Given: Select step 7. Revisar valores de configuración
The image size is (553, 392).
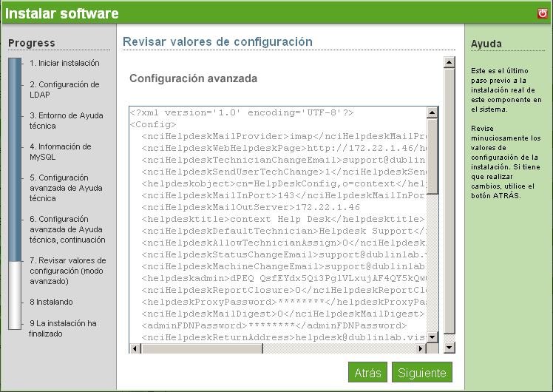Looking at the screenshot, I should (x=68, y=271).
